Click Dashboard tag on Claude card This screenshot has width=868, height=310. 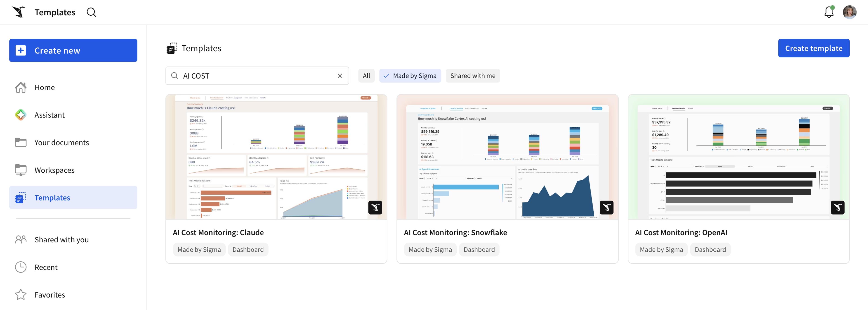pos(248,250)
